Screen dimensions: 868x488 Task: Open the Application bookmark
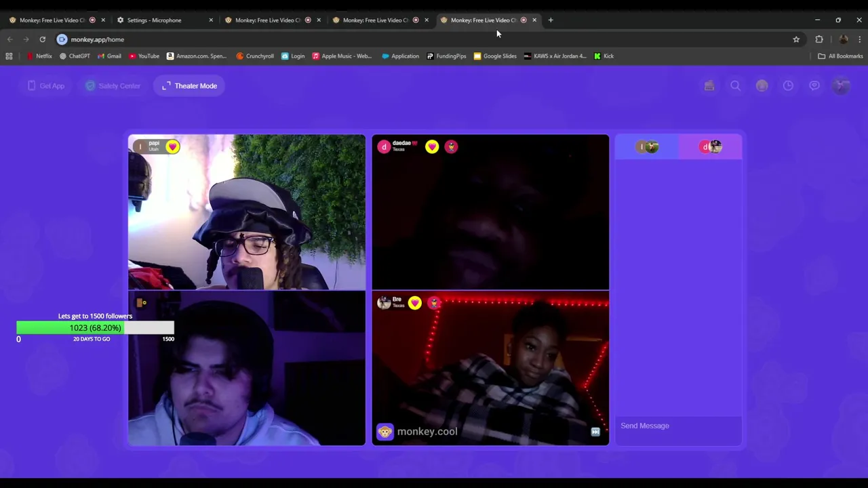tap(400, 56)
